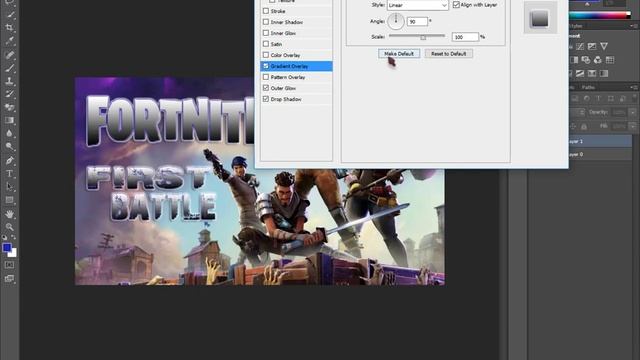Click the foreground color swatch
This screenshot has width=640, height=360.
click(6, 247)
